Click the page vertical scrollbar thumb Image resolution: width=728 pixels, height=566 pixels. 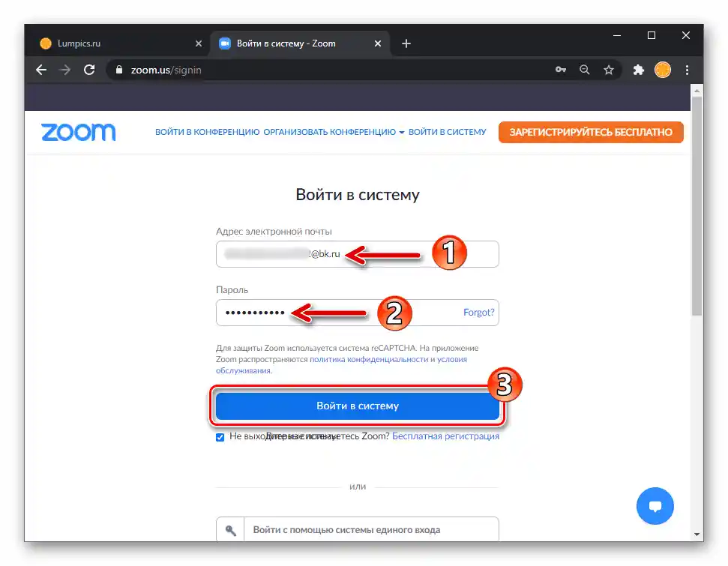(697, 207)
